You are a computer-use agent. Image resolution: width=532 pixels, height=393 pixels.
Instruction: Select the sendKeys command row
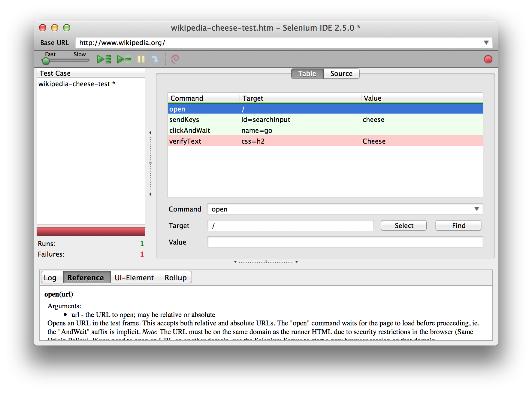(x=325, y=120)
